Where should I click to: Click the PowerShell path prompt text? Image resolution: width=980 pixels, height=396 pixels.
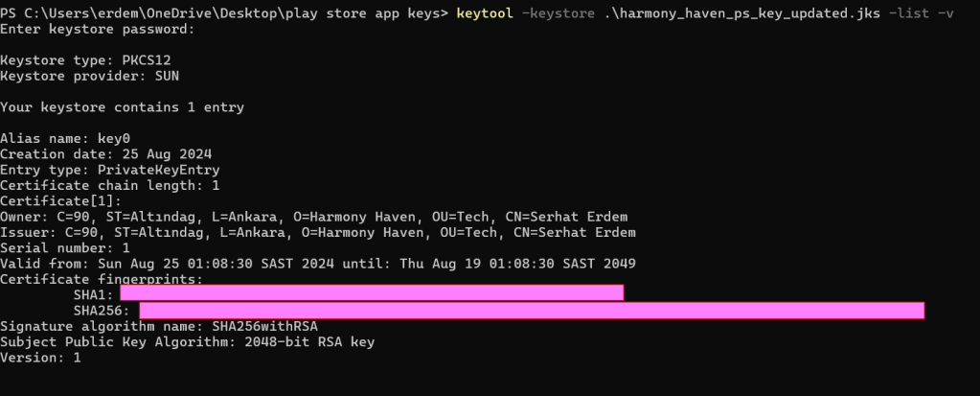pyautogui.click(x=225, y=13)
